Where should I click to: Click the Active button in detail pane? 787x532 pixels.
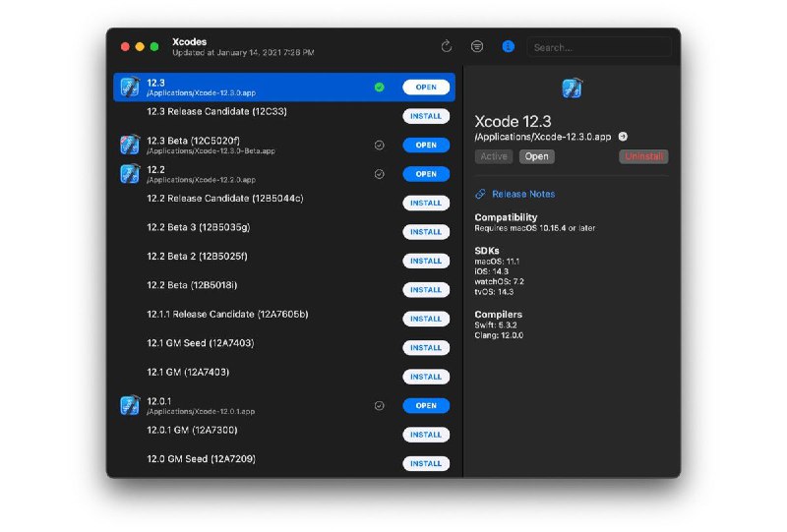pos(494,156)
